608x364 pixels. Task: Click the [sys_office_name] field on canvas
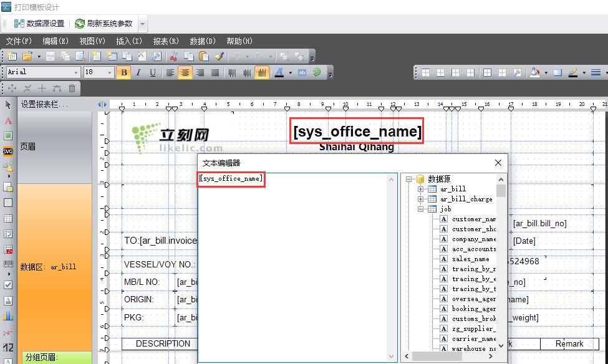point(357,132)
